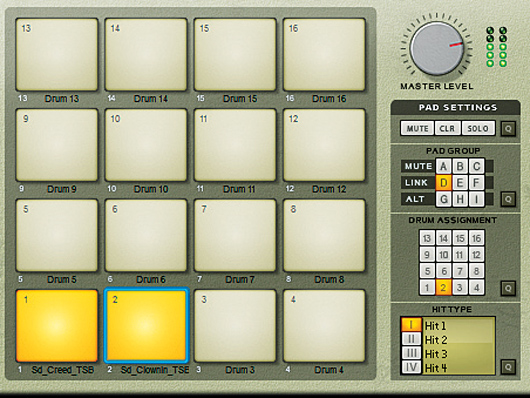
Task: Toggle SOLO for the selected pad
Action: [478, 128]
